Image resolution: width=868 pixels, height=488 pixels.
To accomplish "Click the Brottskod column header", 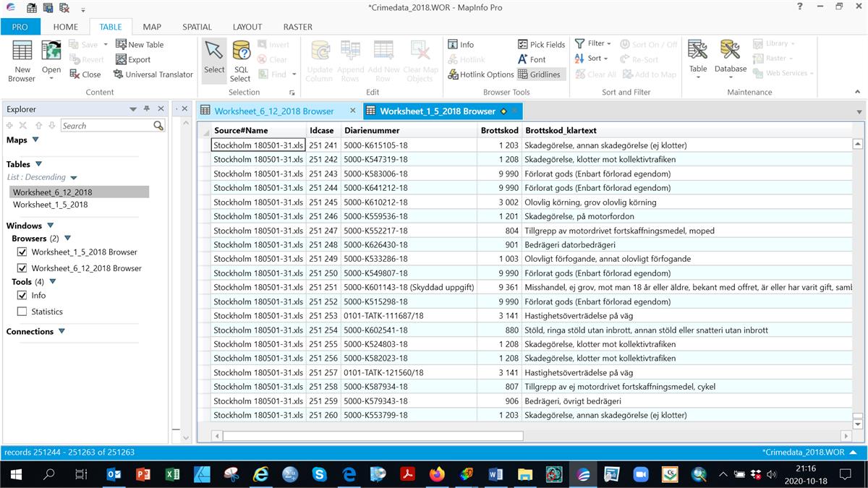I will 499,131.
